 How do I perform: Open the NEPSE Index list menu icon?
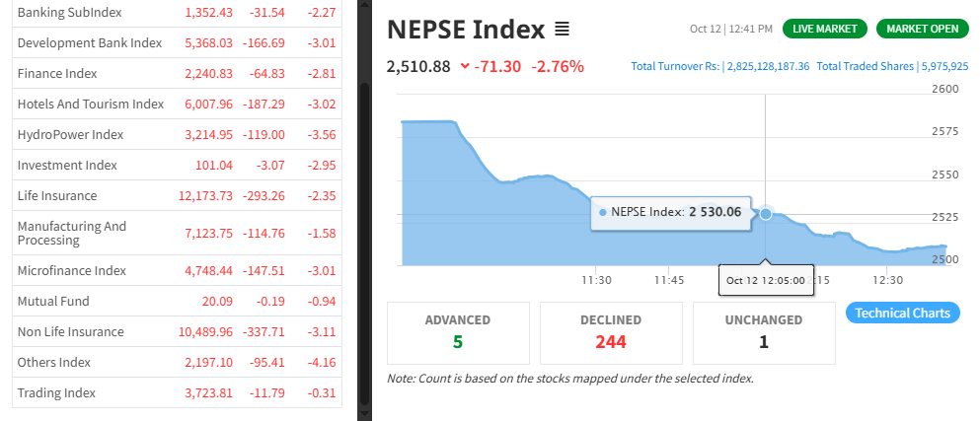point(563,30)
